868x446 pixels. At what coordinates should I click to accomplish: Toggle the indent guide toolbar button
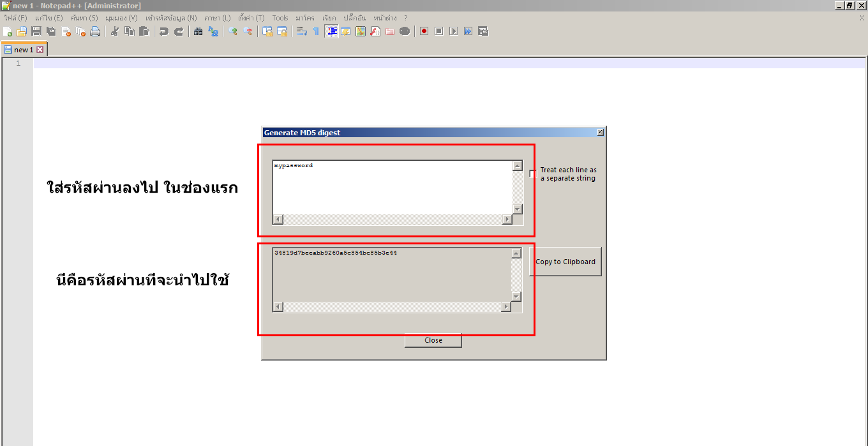(x=331, y=31)
